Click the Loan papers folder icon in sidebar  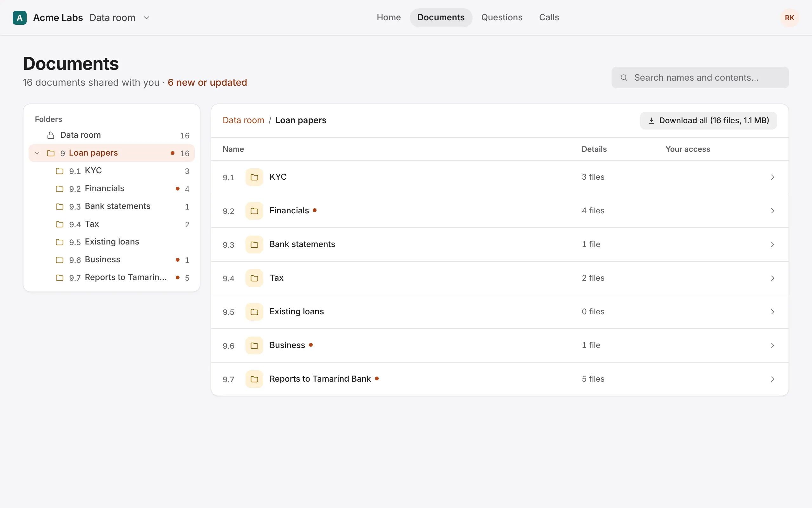click(x=51, y=153)
